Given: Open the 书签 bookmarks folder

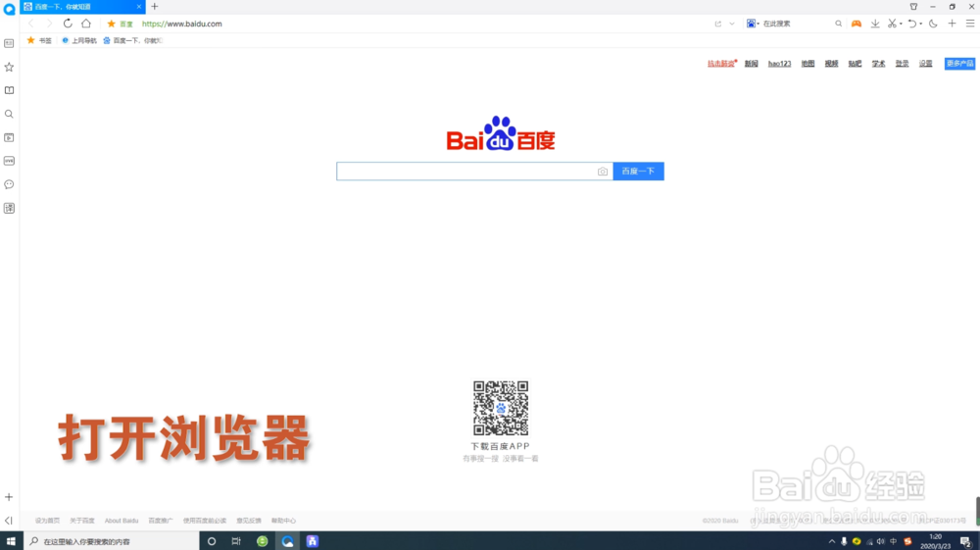Looking at the screenshot, I should [39, 40].
